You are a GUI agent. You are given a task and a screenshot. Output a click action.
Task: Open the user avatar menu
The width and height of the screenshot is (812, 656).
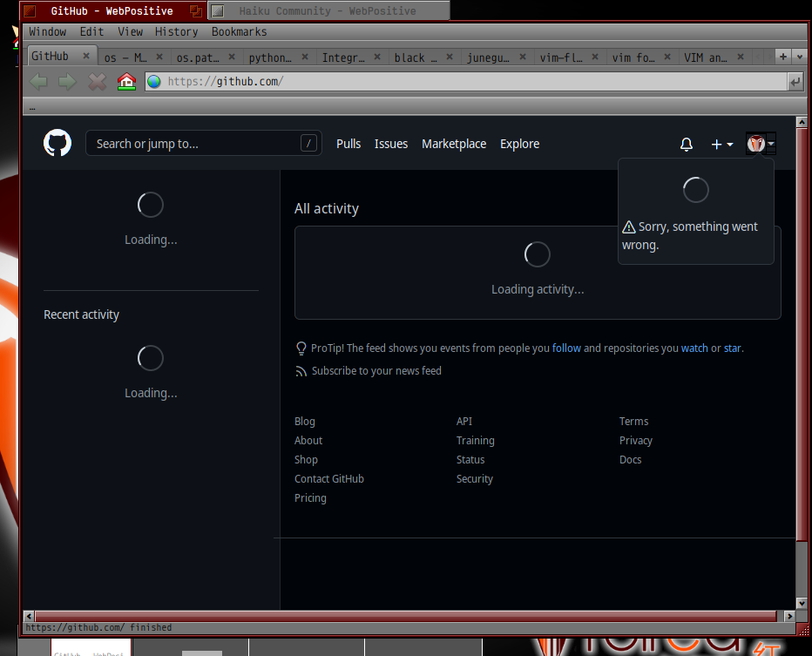tap(761, 144)
